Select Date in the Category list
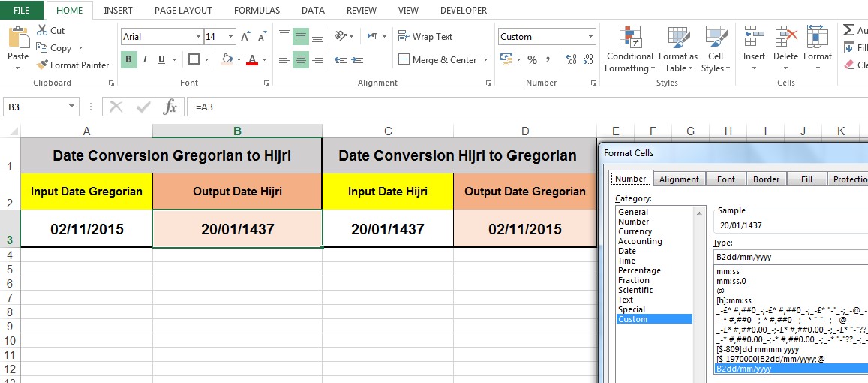868x383 pixels. pyautogui.click(x=626, y=251)
